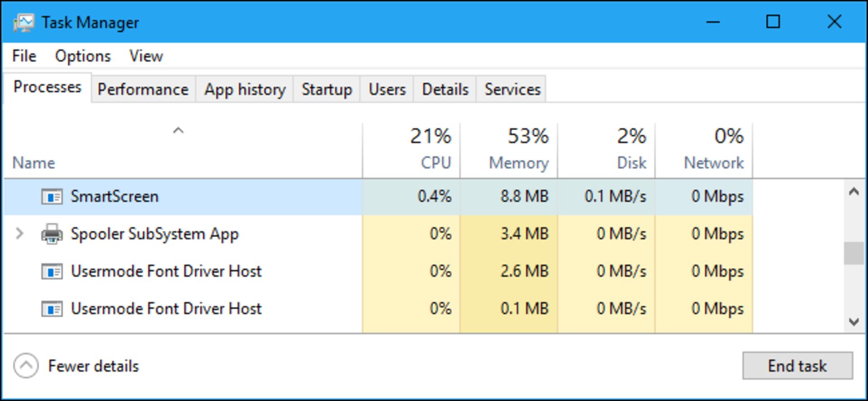Sort processes by Network column
This screenshot has height=401, width=868.
tap(704, 150)
